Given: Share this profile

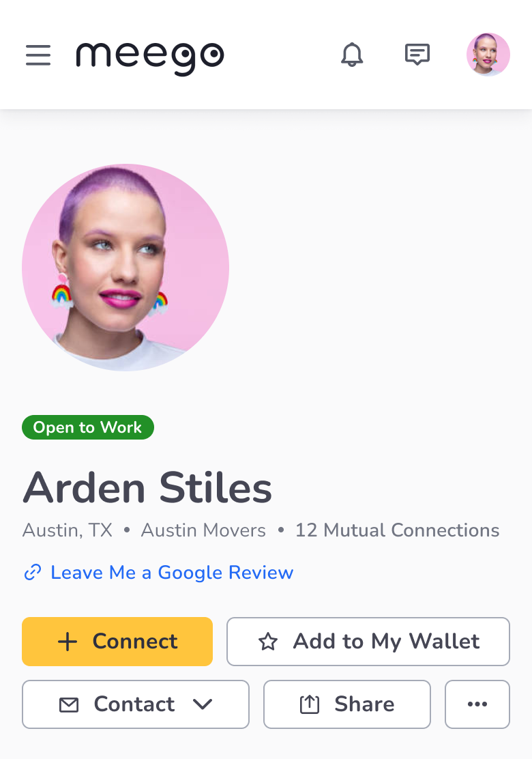Looking at the screenshot, I should coord(346,704).
